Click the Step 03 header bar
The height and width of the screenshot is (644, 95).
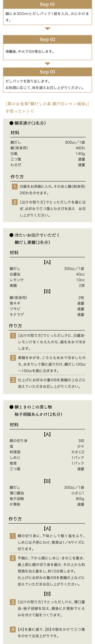[x=47, y=72]
